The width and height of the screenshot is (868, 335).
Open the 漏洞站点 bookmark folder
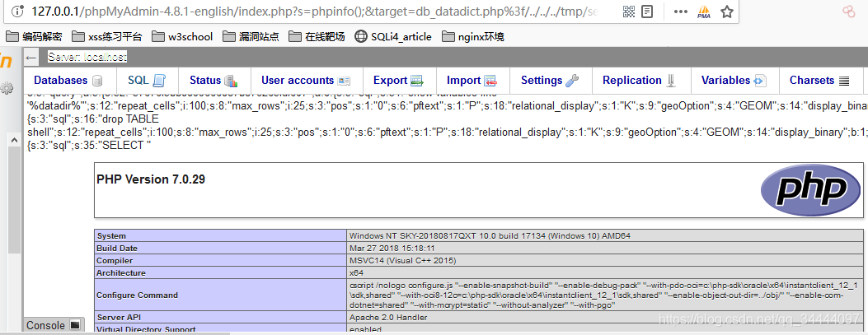tap(251, 36)
